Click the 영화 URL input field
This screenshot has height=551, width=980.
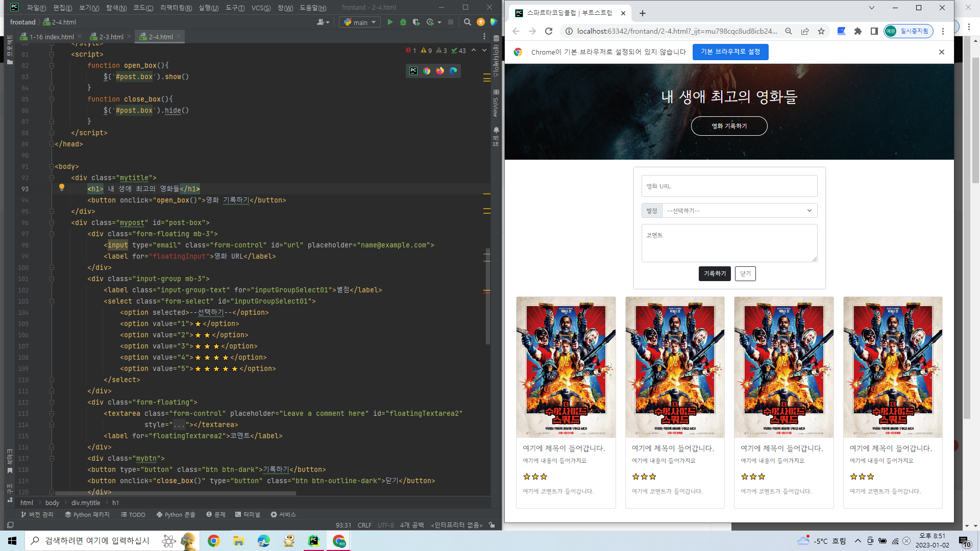pos(729,186)
